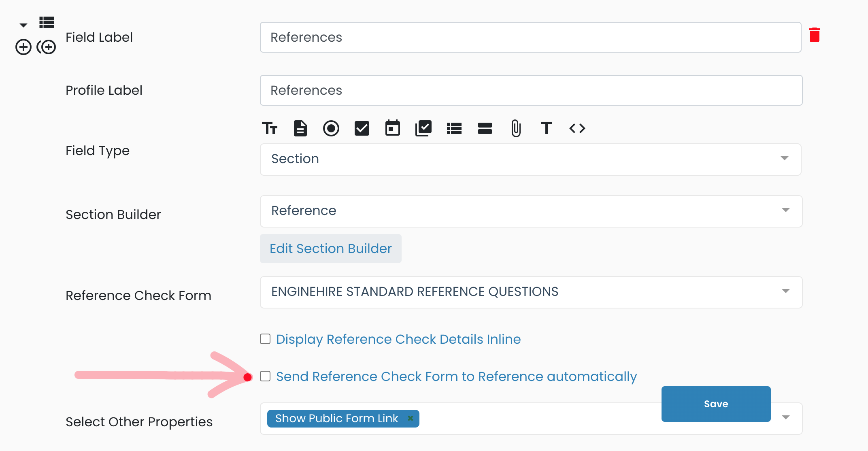
Task: Select the calendar date field type icon
Action: [x=392, y=128]
